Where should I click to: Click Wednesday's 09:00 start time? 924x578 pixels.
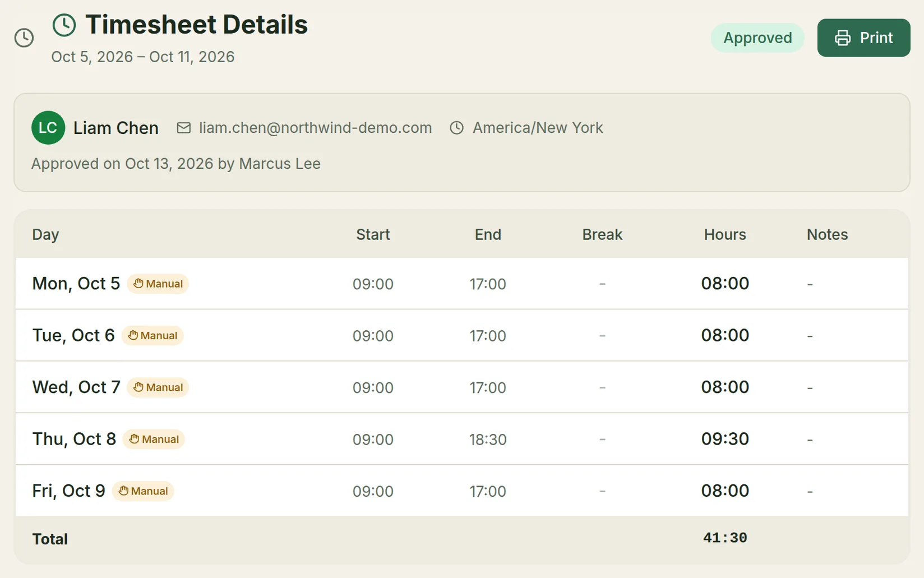[x=373, y=388]
